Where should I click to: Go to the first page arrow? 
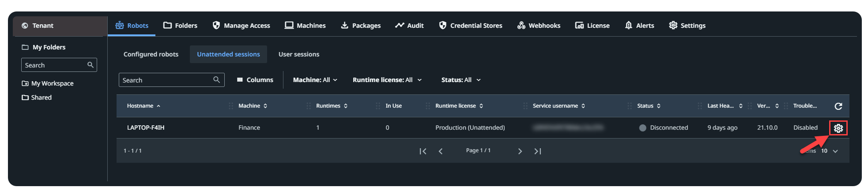423,151
